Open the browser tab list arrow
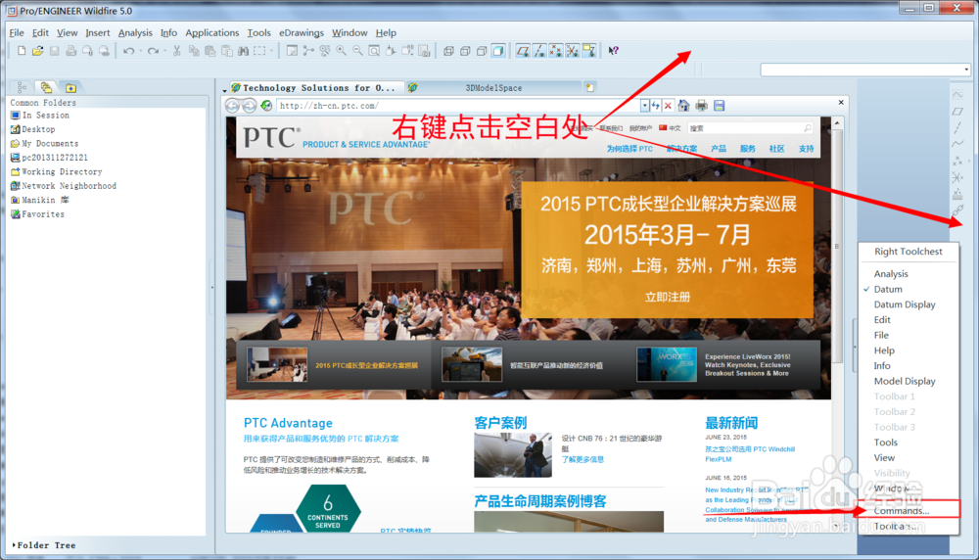 click(224, 90)
